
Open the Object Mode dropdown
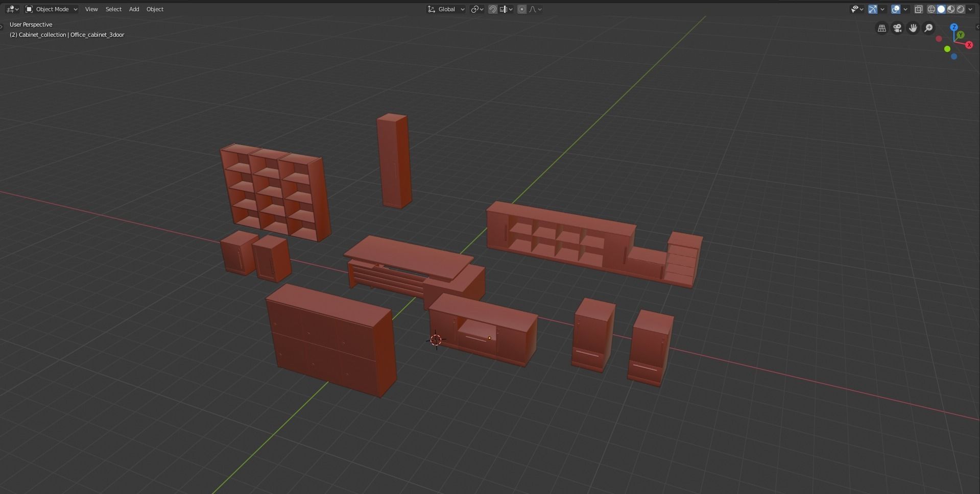52,9
